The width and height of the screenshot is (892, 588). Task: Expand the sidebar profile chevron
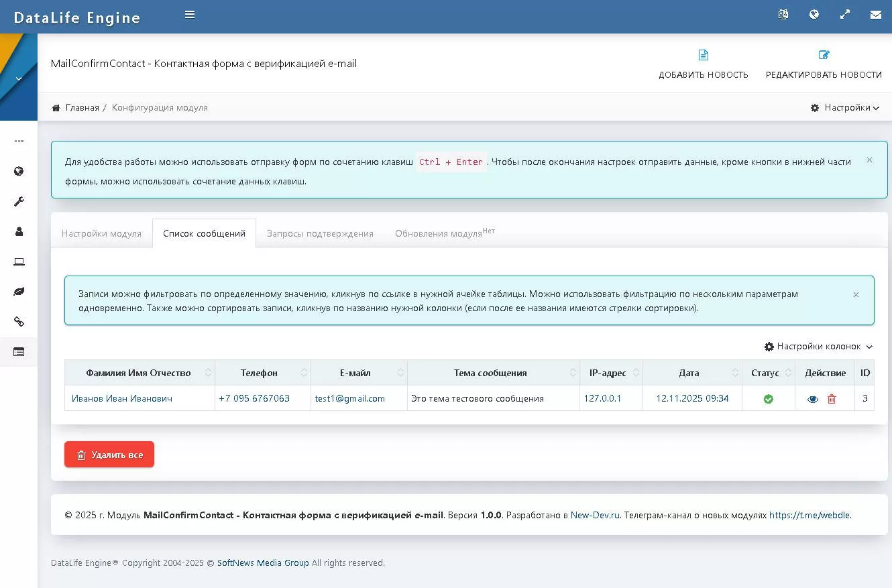pyautogui.click(x=19, y=79)
